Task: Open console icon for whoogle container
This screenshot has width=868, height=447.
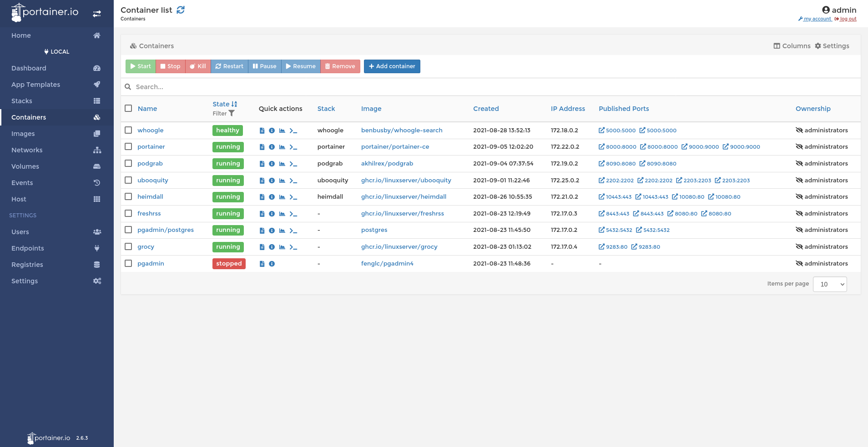Action: 293,131
